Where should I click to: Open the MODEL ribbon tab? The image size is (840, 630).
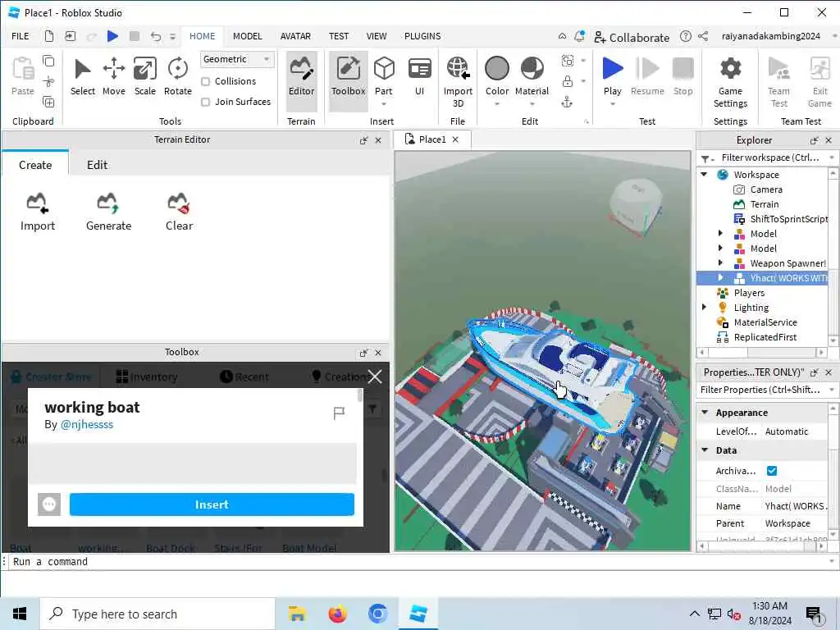tap(247, 36)
